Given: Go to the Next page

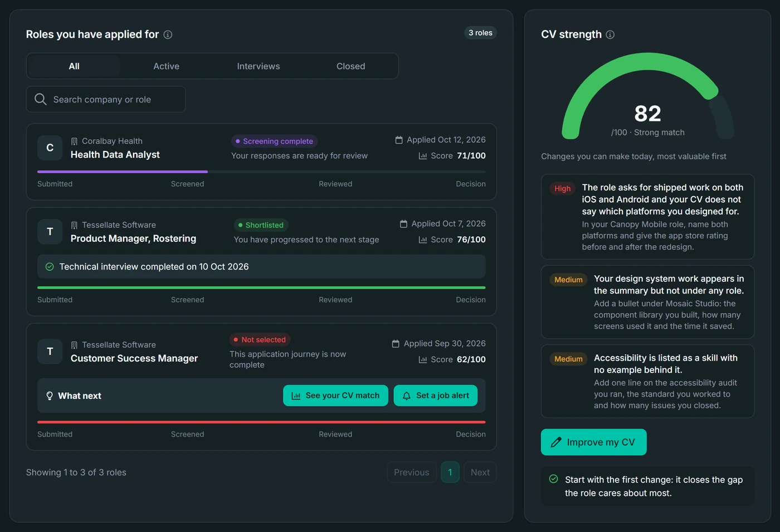Looking at the screenshot, I should [480, 472].
